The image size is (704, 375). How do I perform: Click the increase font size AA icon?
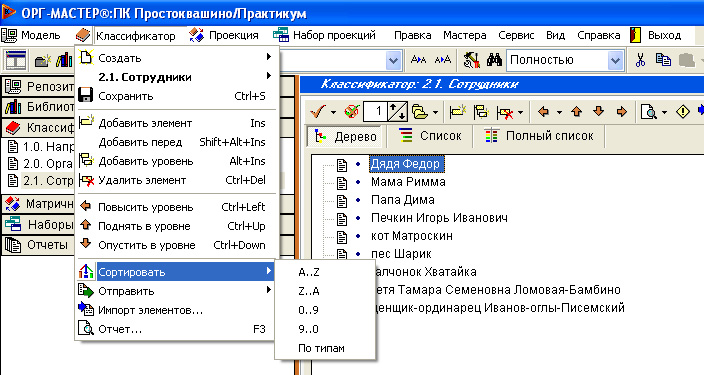click(x=418, y=60)
